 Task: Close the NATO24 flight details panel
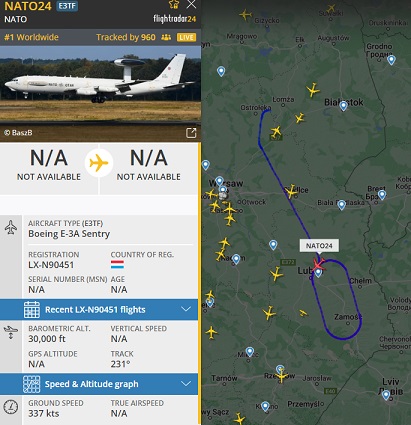(x=191, y=4)
